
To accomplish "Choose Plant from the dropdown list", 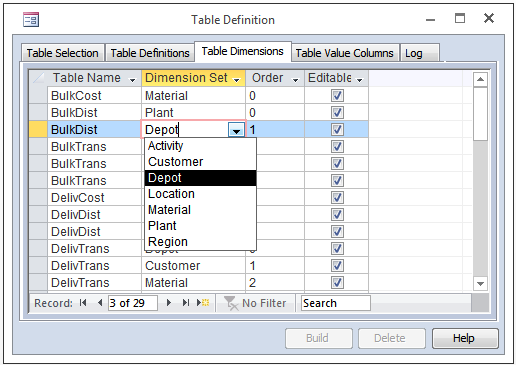I will click(x=200, y=226).
